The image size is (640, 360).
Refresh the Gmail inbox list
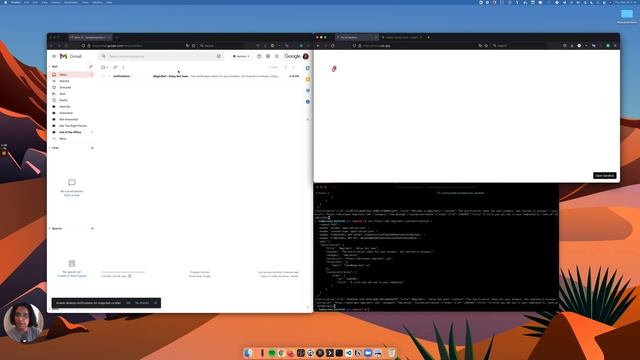(115, 67)
